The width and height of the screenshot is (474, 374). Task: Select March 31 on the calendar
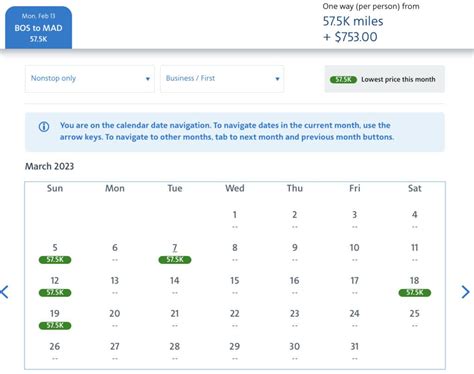[355, 350]
